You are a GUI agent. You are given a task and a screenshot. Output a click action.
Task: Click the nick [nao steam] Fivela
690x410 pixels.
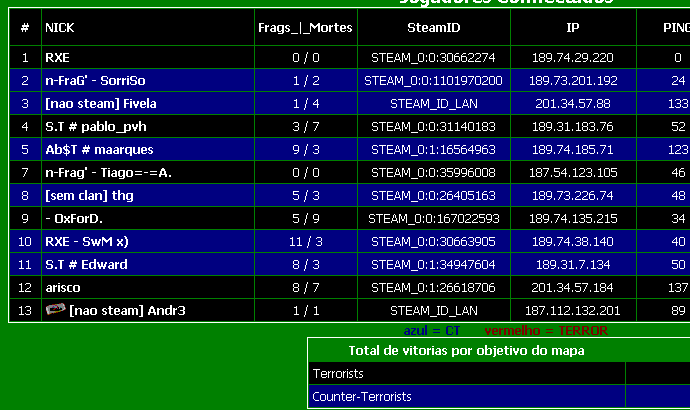(101, 104)
